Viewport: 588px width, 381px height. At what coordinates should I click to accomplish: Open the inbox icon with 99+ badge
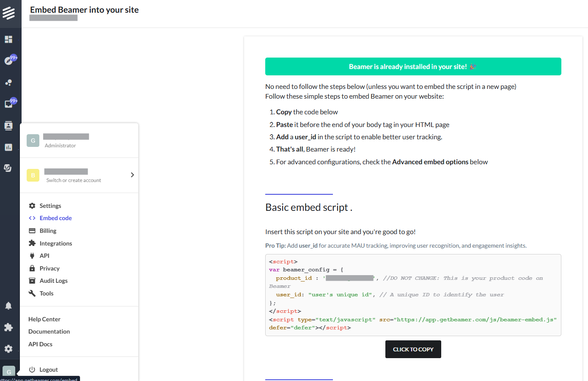click(8, 104)
